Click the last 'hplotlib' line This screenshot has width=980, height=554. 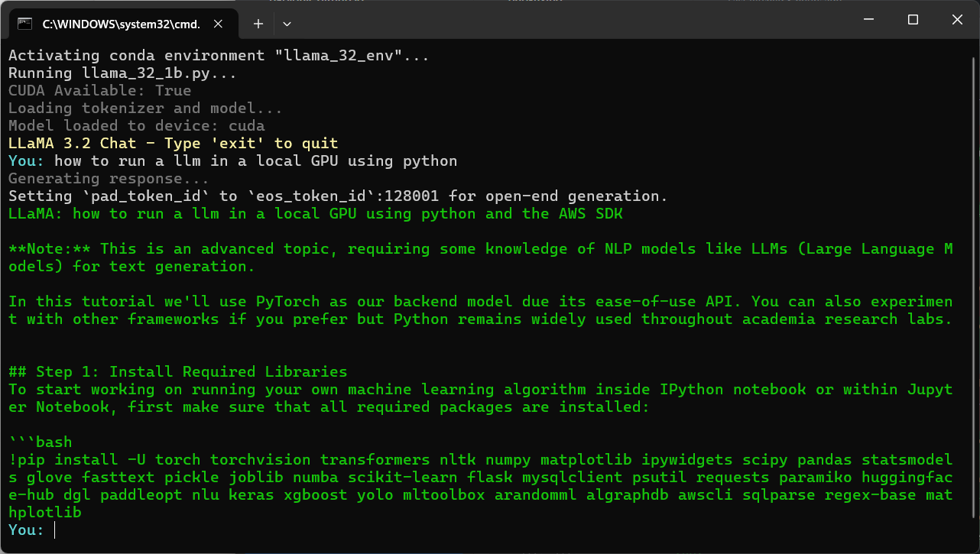(x=45, y=513)
